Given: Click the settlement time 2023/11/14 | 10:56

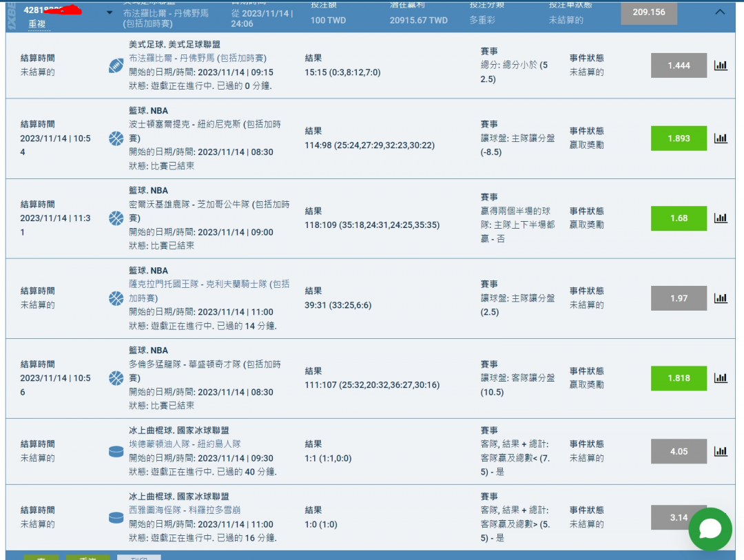Looking at the screenshot, I should tap(55, 385).
